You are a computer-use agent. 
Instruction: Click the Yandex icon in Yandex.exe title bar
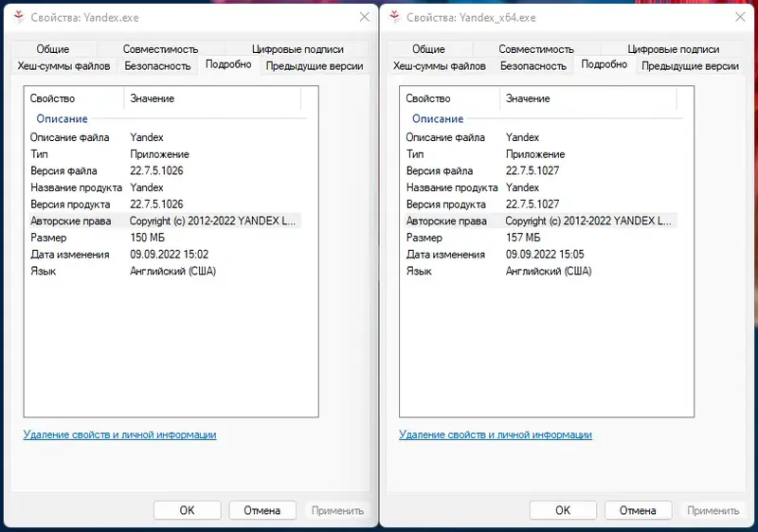pyautogui.click(x=18, y=17)
